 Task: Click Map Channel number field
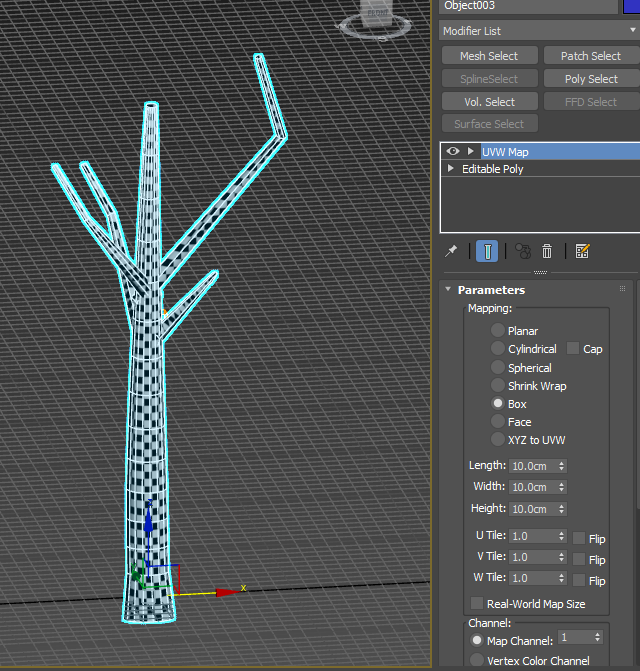(x=575, y=637)
